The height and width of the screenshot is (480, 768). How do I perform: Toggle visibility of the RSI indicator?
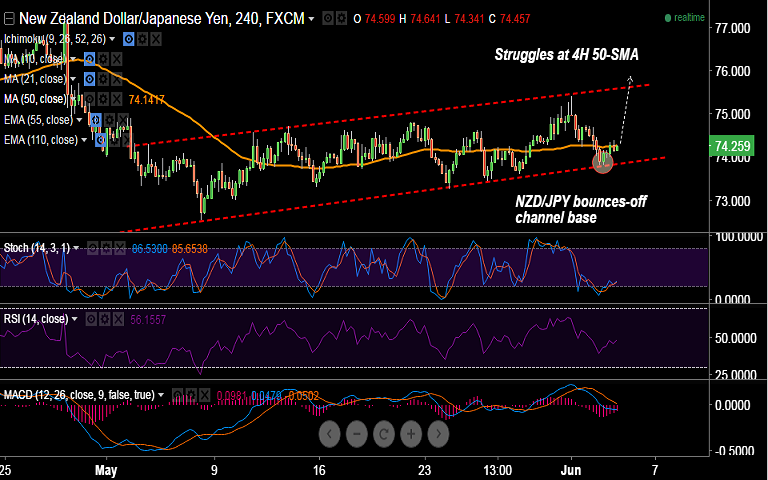(91, 320)
